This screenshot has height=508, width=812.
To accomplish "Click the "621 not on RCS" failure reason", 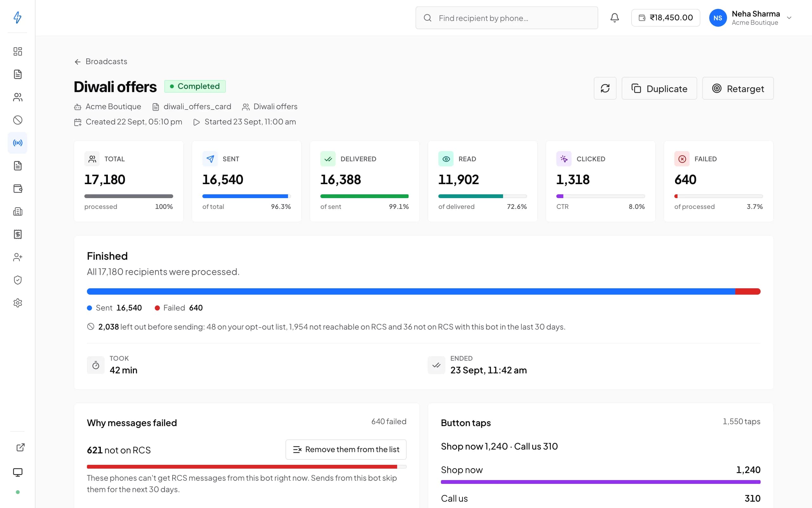I will coord(119,450).
